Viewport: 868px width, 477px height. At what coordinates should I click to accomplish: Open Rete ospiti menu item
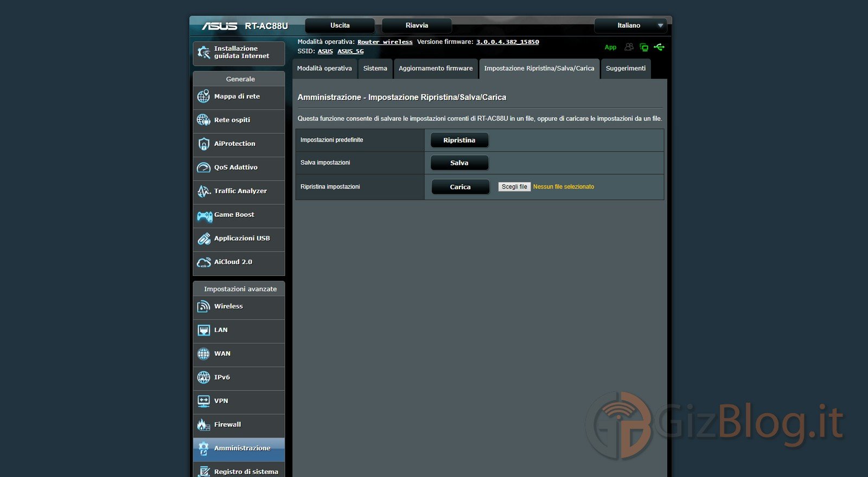pos(239,120)
